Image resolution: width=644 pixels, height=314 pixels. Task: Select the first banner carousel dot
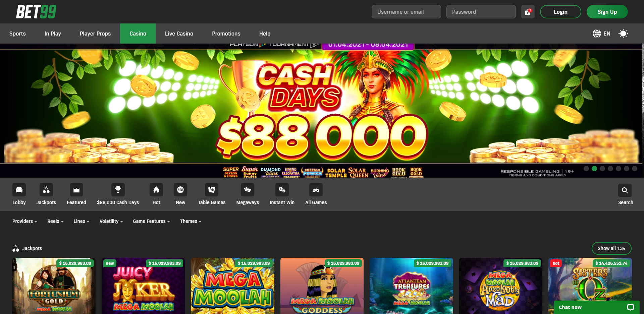586,169
